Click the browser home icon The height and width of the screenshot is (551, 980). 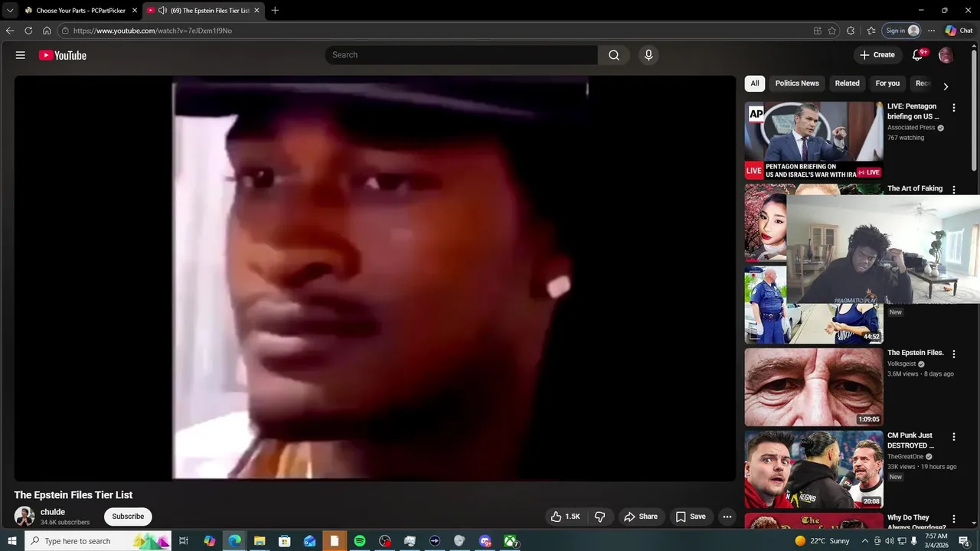click(47, 31)
